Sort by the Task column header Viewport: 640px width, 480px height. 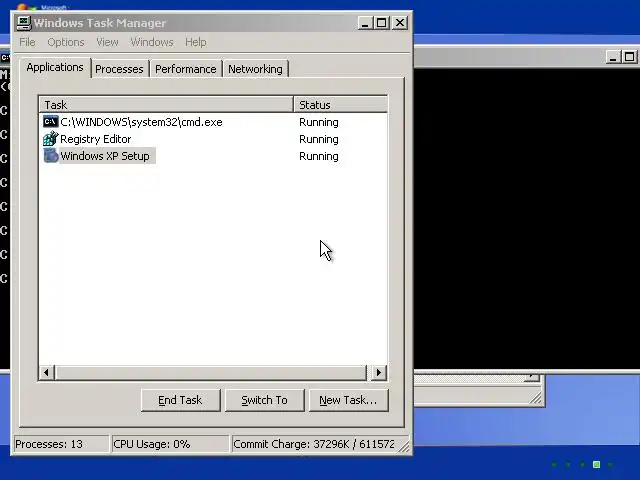click(167, 104)
